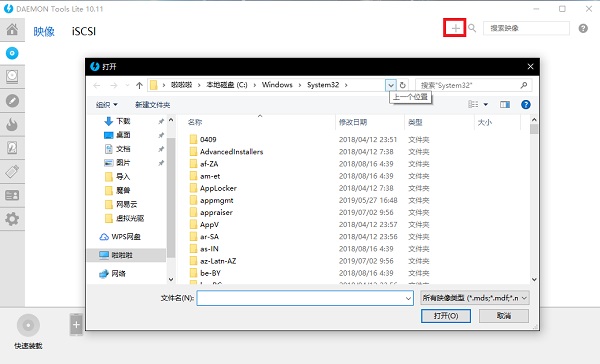The image size is (600, 364).
Task: Select the AppLocker folder
Action: coord(218,188)
